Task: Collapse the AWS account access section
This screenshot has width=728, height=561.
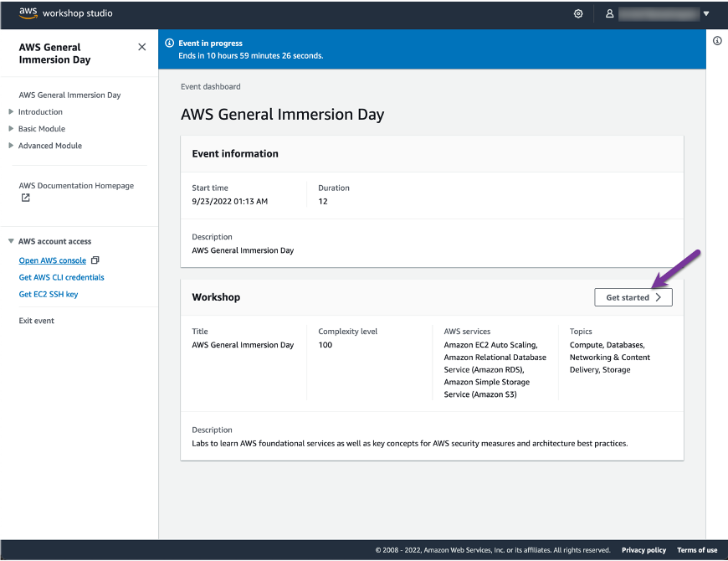Action: 11,241
